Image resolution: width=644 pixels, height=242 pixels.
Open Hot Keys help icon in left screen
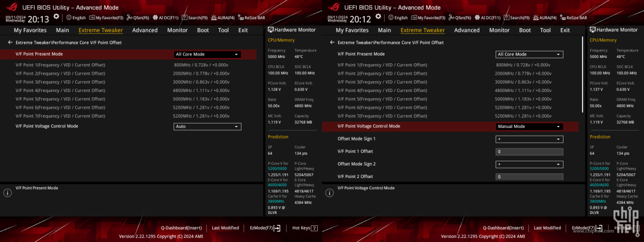(314, 228)
